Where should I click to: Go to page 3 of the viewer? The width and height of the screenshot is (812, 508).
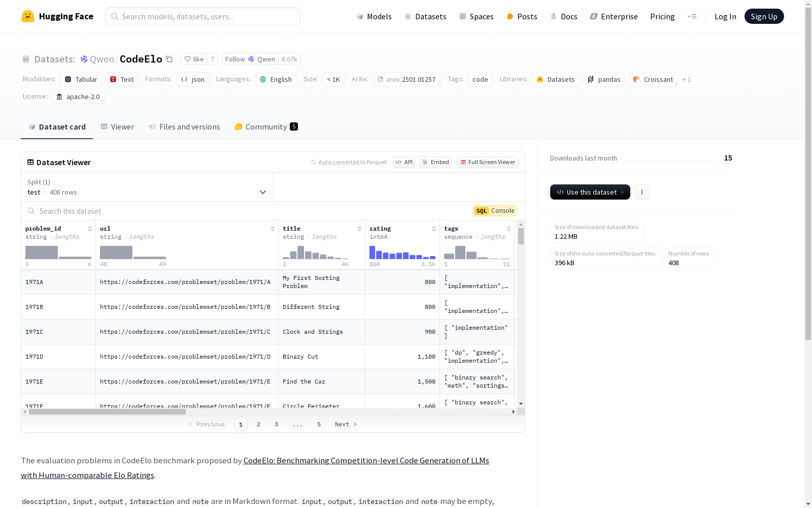276,424
